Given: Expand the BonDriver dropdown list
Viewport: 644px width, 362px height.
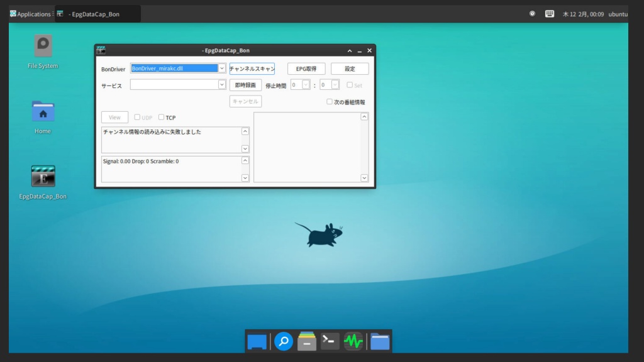Looking at the screenshot, I should tap(222, 69).
